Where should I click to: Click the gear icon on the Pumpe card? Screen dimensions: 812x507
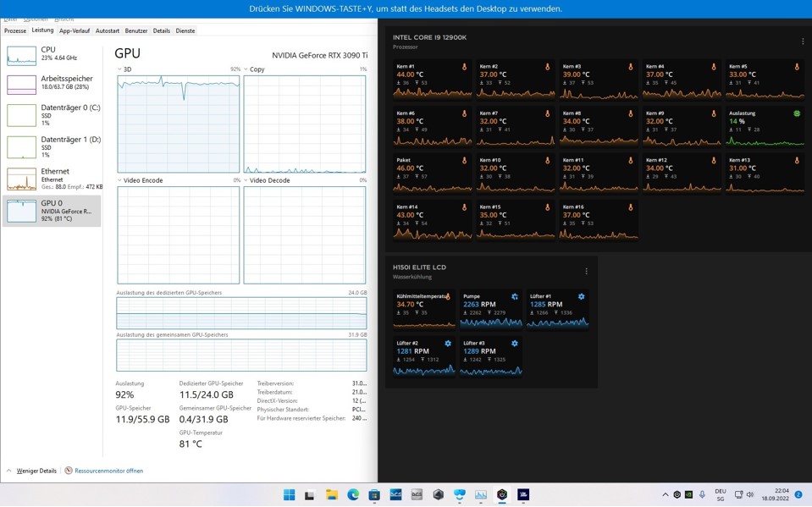click(x=515, y=297)
